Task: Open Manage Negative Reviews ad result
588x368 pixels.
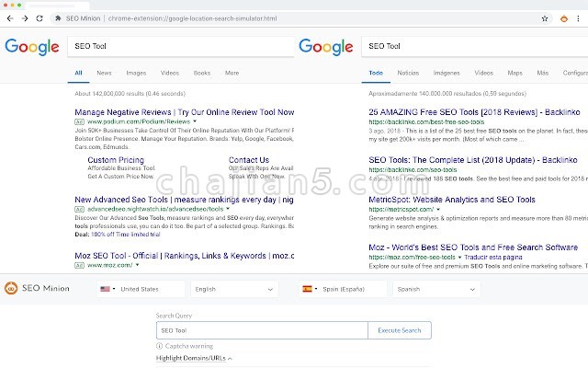Action: point(184,112)
